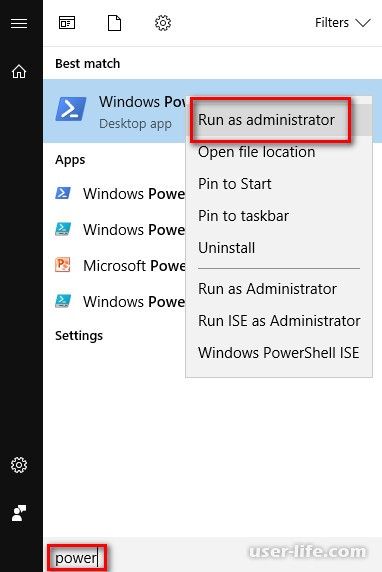Filter results by Apps icon
The height and width of the screenshot is (572, 382).
pyautogui.click(x=67, y=23)
